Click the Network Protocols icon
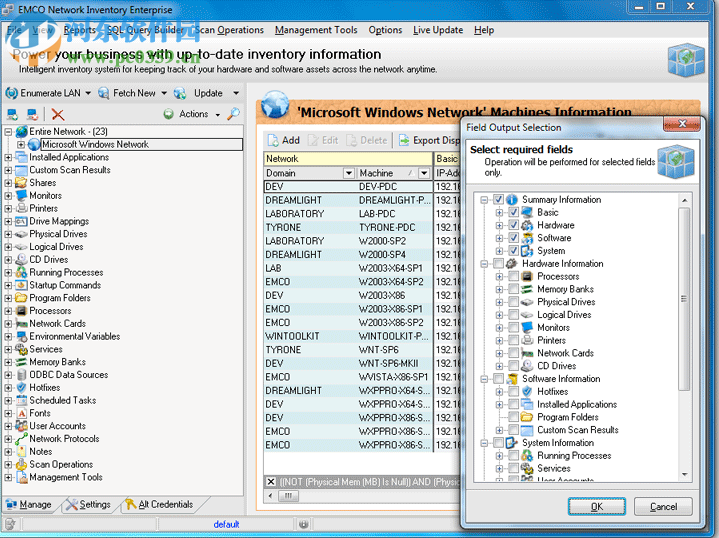Viewport: 719px width, 538px height. pos(22,439)
